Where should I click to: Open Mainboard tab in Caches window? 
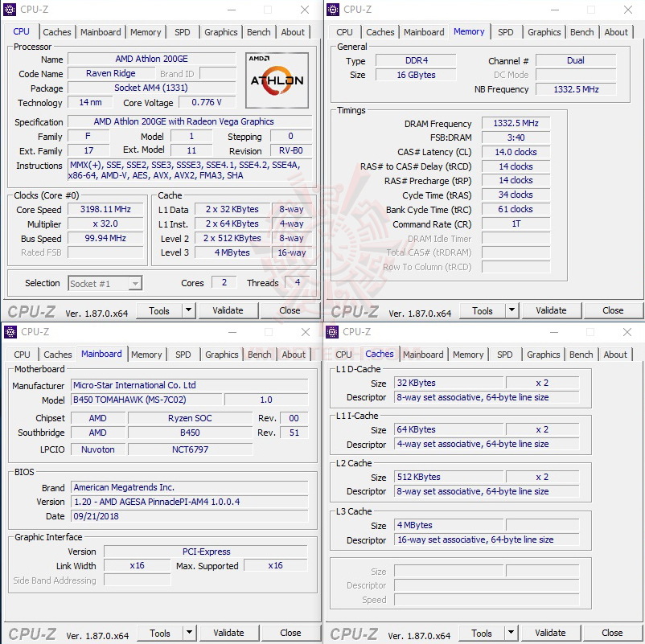click(423, 355)
